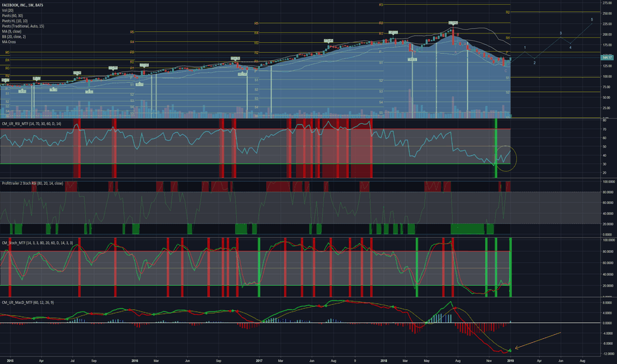Click 200.00 on the price axis
Image resolution: width=617 pixels, height=364 pixels.
click(607, 34)
